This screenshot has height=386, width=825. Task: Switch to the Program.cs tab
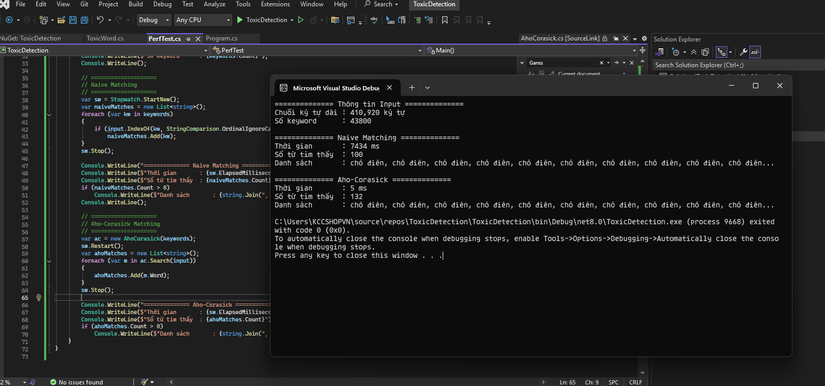coord(221,38)
